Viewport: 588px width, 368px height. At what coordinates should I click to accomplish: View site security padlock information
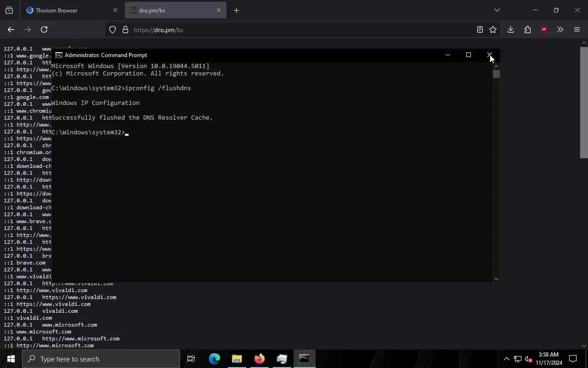(125, 29)
